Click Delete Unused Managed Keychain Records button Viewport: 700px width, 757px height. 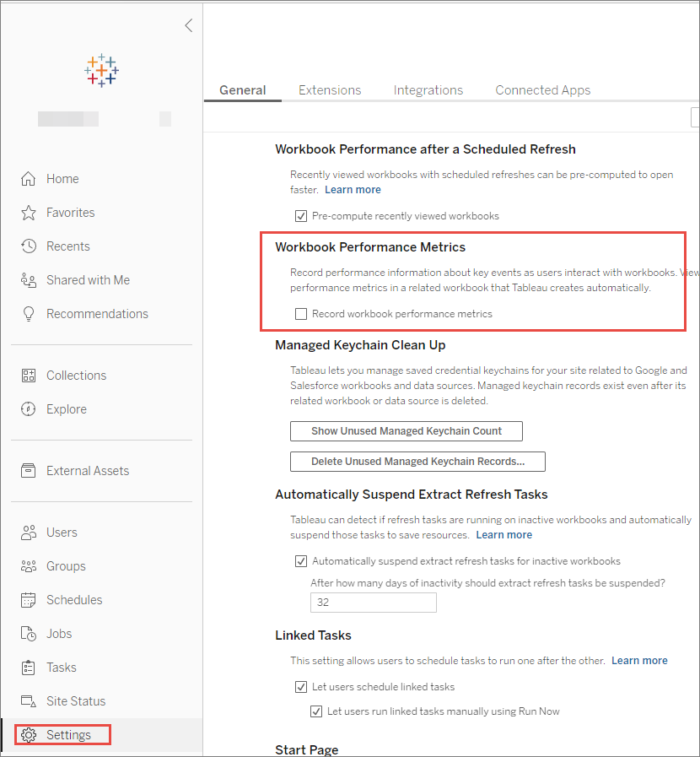pyautogui.click(x=417, y=462)
